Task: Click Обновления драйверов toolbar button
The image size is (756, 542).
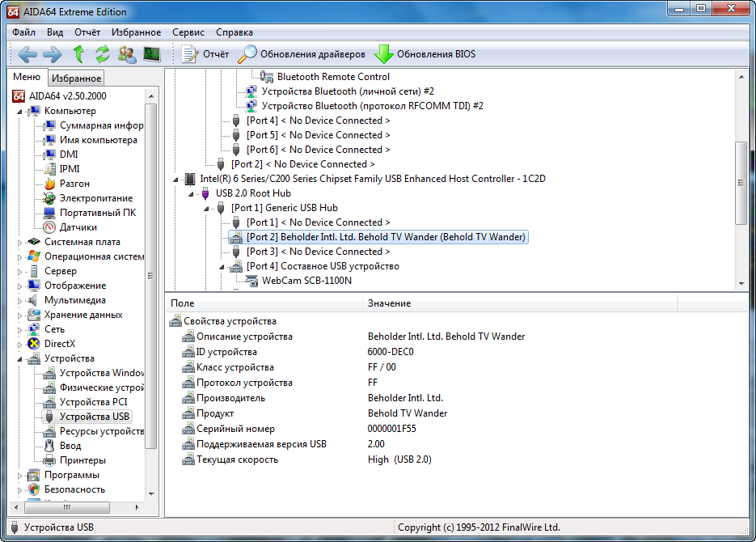Action: point(302,54)
